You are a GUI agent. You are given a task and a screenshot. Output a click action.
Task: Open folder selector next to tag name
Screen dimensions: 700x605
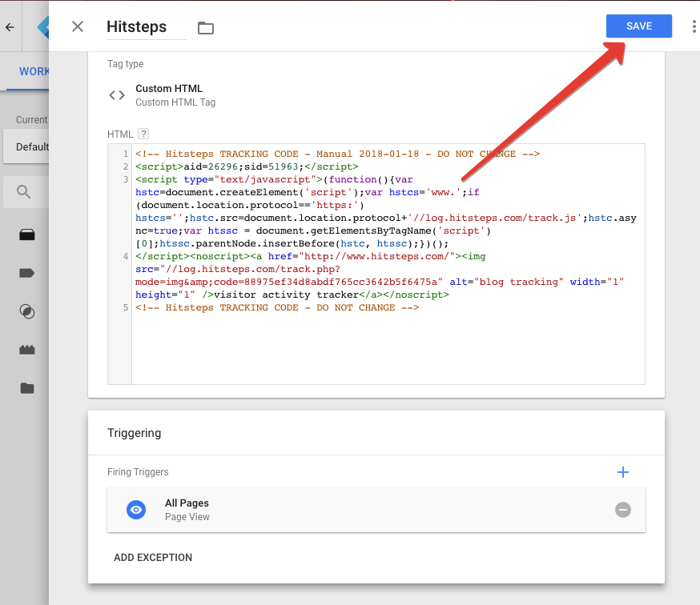(205, 28)
